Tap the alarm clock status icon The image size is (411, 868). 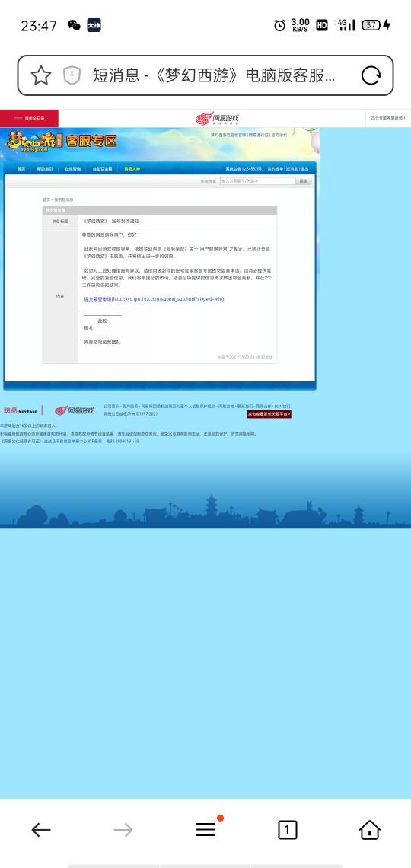point(280,25)
